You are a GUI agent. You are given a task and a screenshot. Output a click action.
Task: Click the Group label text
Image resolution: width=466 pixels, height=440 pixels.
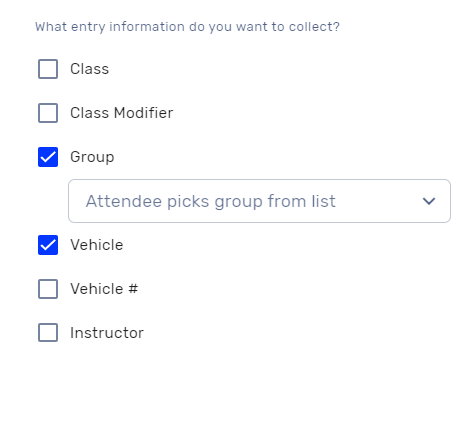tap(92, 157)
